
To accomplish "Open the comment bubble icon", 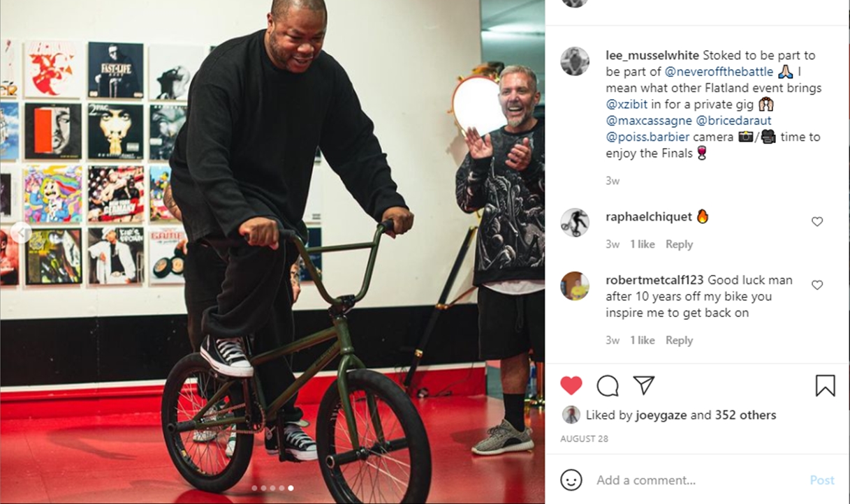I will [608, 385].
